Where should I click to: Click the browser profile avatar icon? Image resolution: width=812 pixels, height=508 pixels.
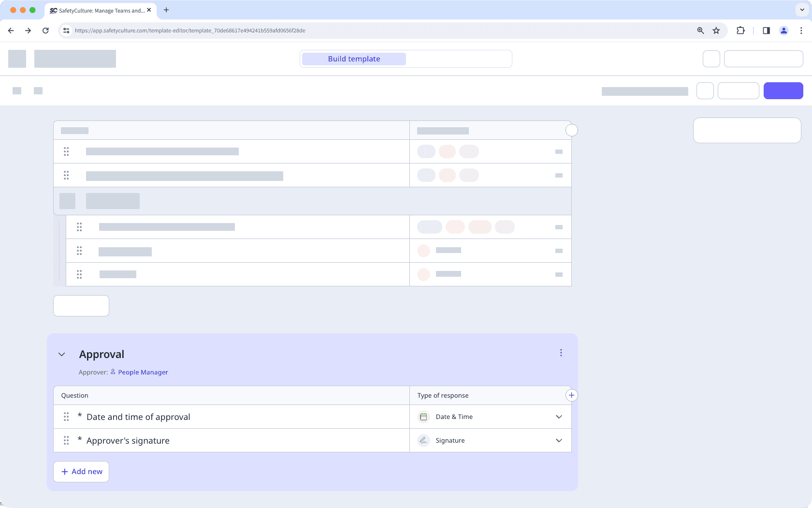point(783,30)
